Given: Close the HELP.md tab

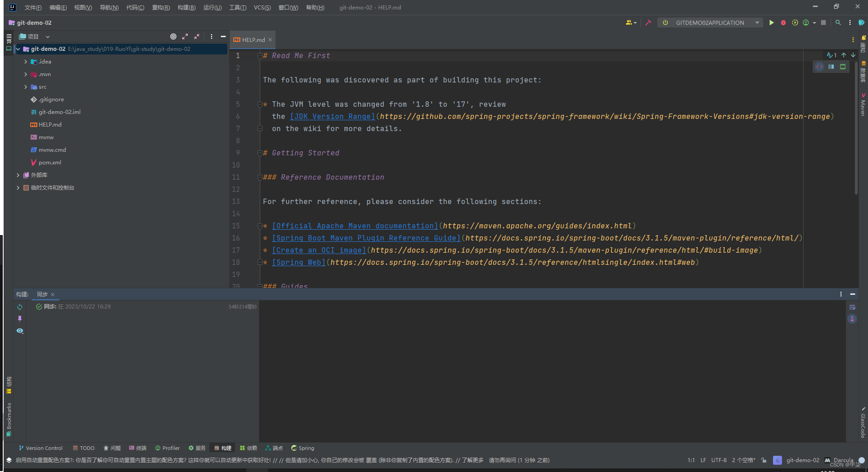Looking at the screenshot, I should (x=270, y=40).
